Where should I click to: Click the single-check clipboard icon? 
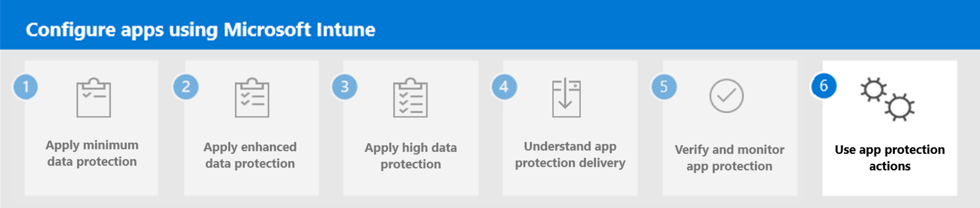(93, 98)
